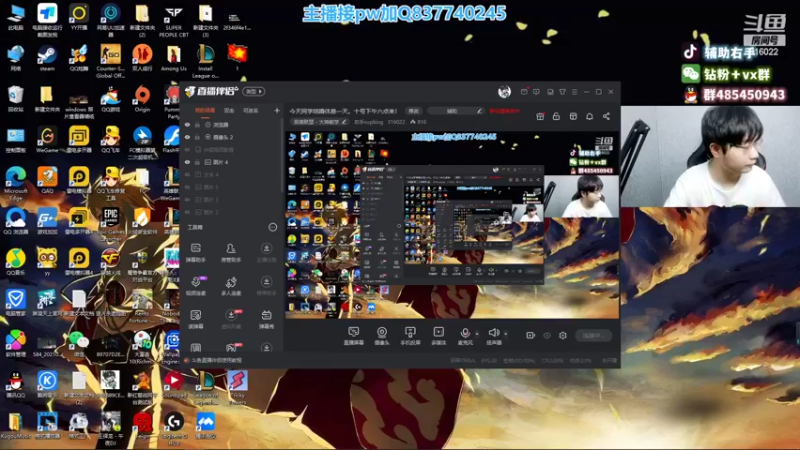The height and width of the screenshot is (450, 800).
Task: Open the WeGame desktop shortcut
Action: click(x=47, y=140)
